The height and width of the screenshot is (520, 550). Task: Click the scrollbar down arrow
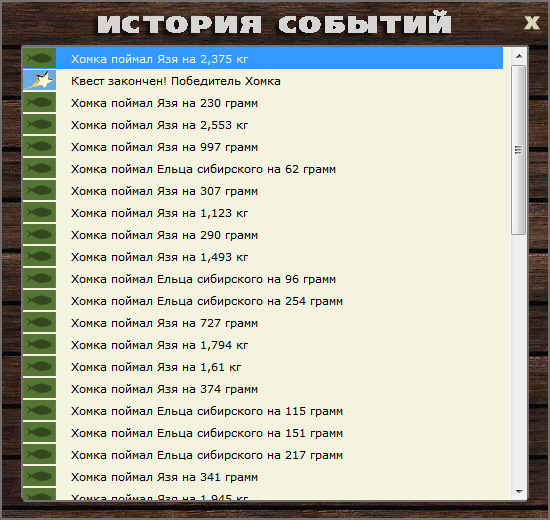(519, 492)
